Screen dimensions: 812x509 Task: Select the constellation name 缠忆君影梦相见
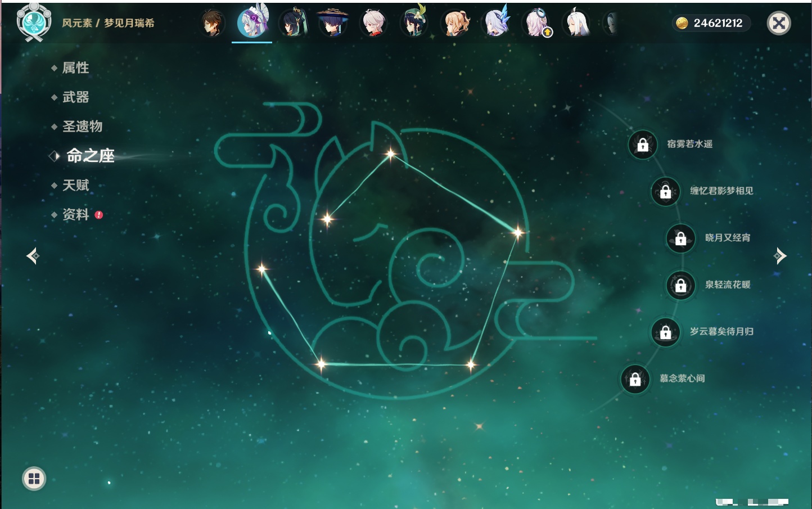click(x=721, y=191)
